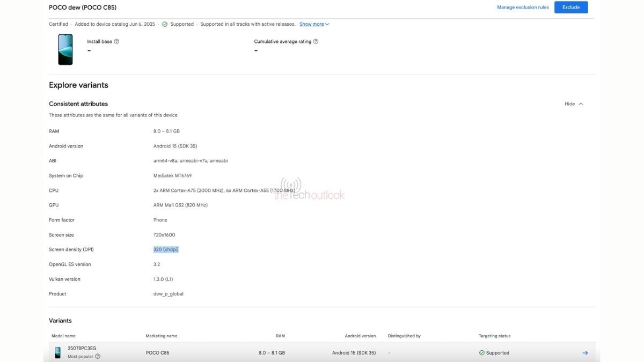Select the 25078PC3EG model name
Image resolution: width=644 pixels, height=362 pixels.
[82, 348]
